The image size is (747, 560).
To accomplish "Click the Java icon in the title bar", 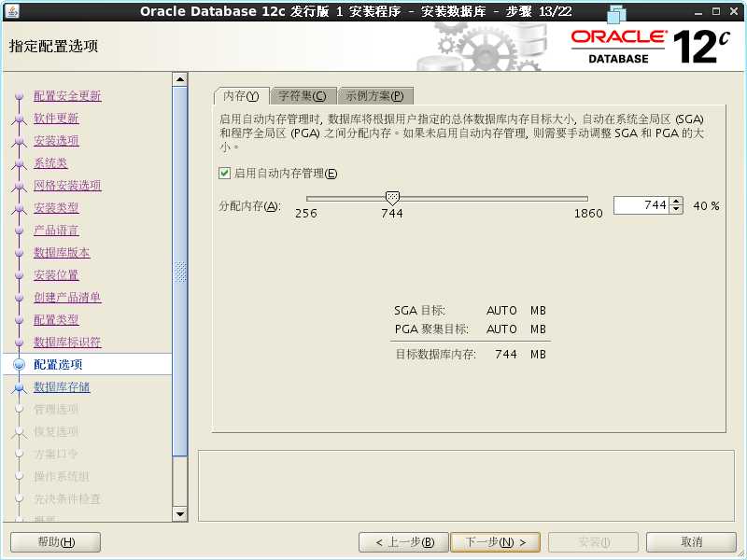I will (11, 10).
